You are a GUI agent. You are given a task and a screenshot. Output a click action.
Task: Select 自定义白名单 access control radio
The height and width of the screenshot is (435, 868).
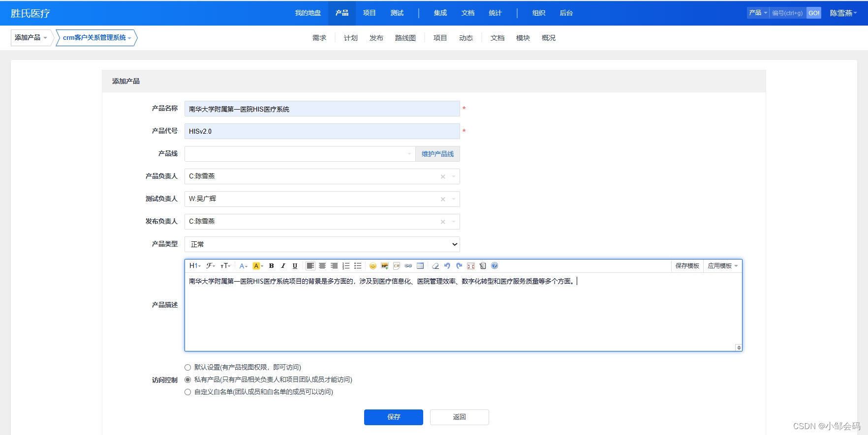pos(187,392)
